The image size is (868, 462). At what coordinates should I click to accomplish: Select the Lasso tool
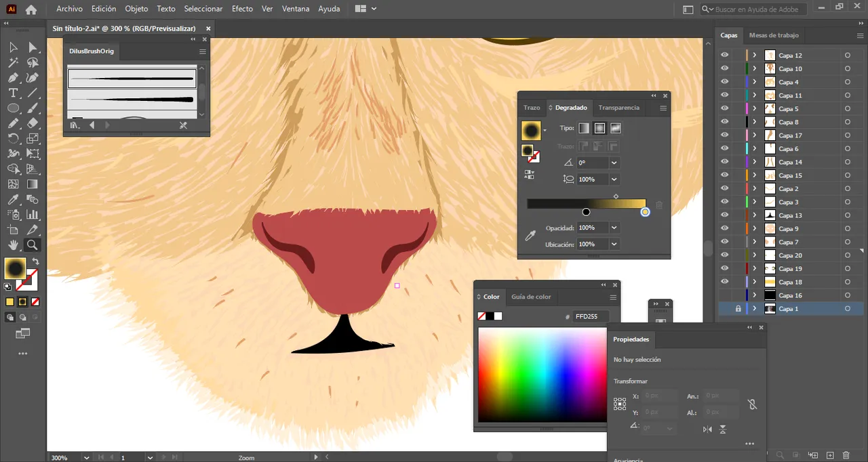(33, 62)
